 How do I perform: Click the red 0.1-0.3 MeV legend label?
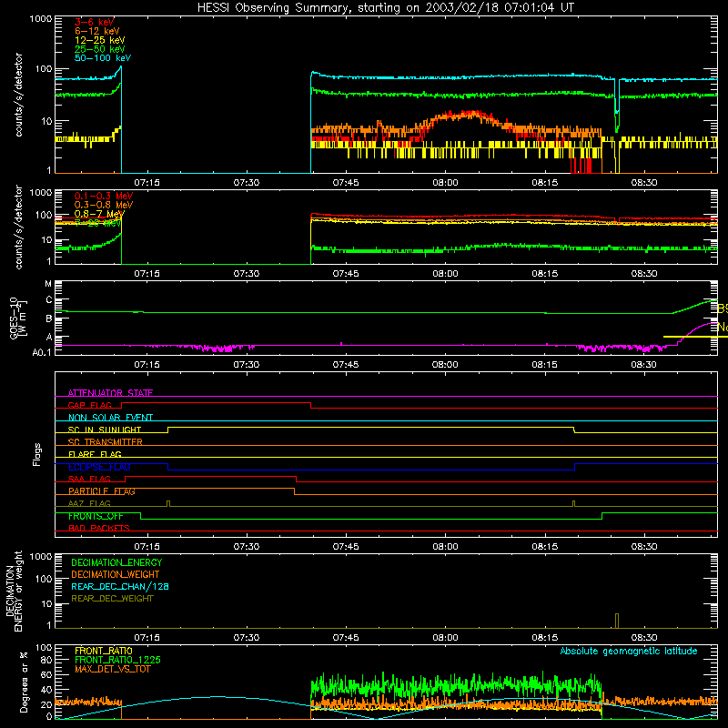pos(104,196)
